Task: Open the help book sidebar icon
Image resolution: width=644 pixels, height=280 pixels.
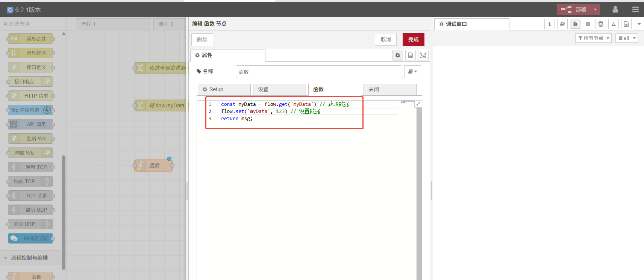Action: pyautogui.click(x=562, y=24)
